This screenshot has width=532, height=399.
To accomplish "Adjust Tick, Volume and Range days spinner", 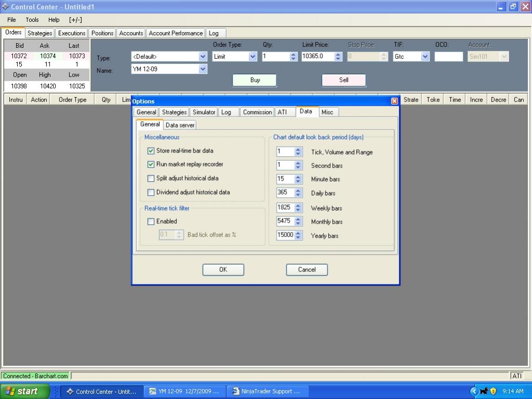I will pyautogui.click(x=298, y=152).
